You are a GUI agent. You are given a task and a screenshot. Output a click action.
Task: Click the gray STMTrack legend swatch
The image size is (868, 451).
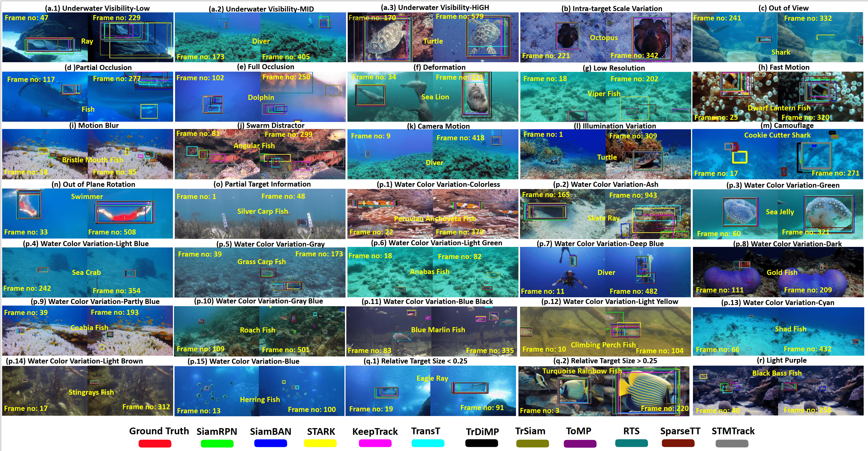point(731,443)
